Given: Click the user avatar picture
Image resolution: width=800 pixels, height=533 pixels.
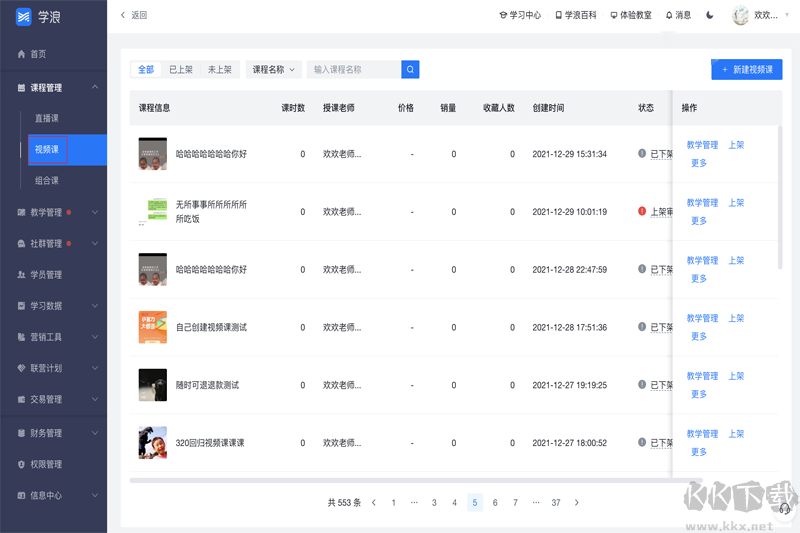Looking at the screenshot, I should coord(741,15).
